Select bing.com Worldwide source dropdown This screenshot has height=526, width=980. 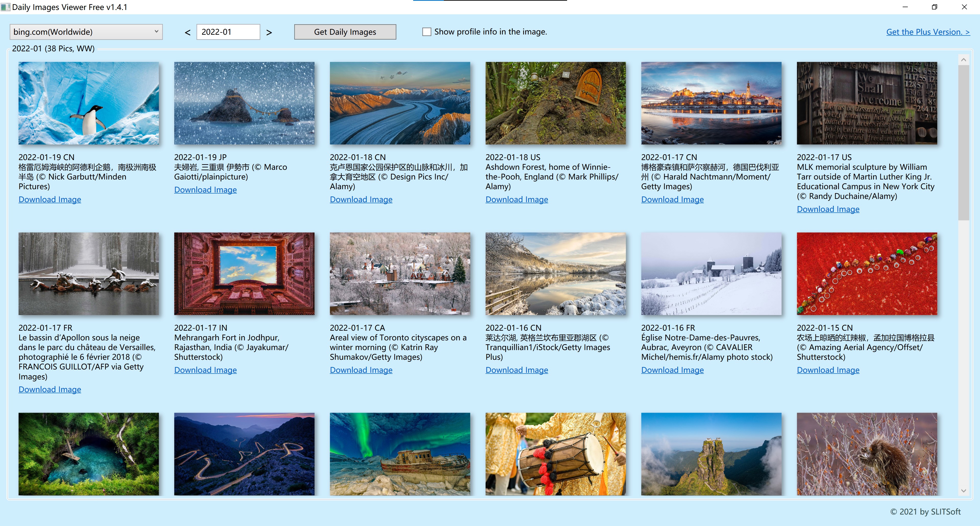pos(86,31)
